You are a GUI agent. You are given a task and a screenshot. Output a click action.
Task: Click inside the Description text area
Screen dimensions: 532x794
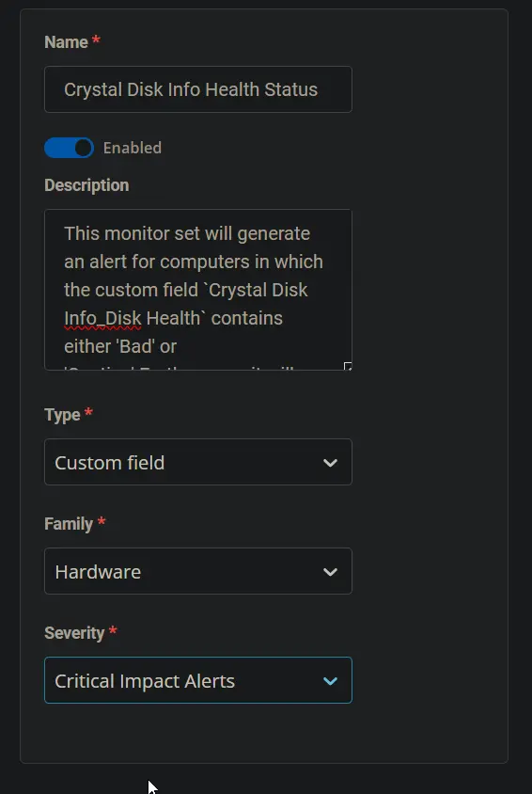[198, 289]
